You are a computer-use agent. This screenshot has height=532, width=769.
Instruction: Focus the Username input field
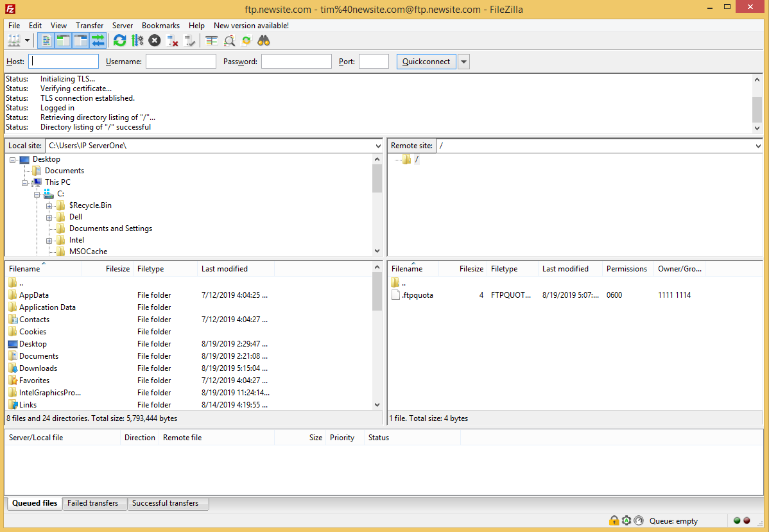click(181, 62)
